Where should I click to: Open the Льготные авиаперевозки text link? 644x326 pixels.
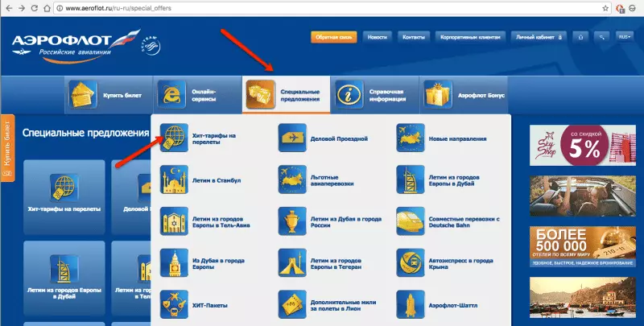(332, 180)
